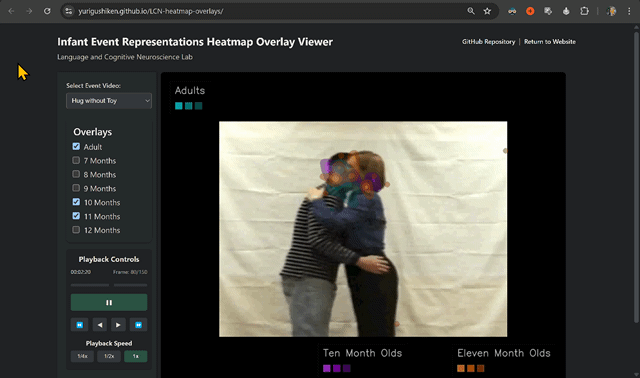Disable the 11 Months overlay
This screenshot has width=640, height=378.
(x=76, y=216)
